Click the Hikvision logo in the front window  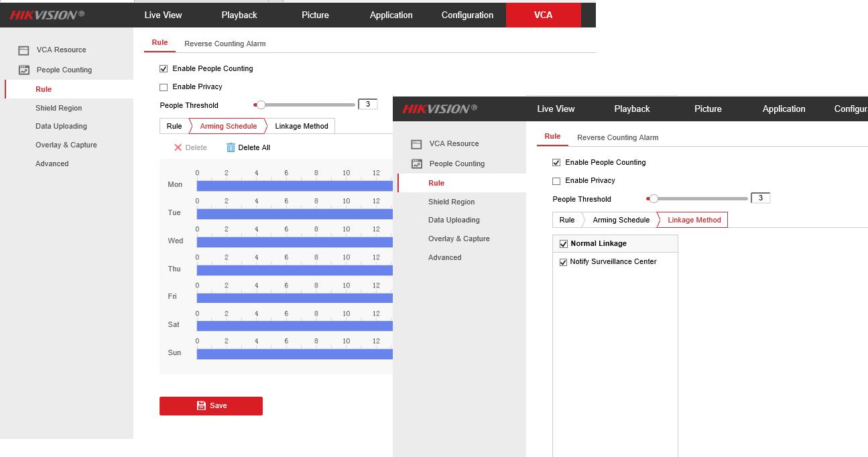tap(440, 109)
